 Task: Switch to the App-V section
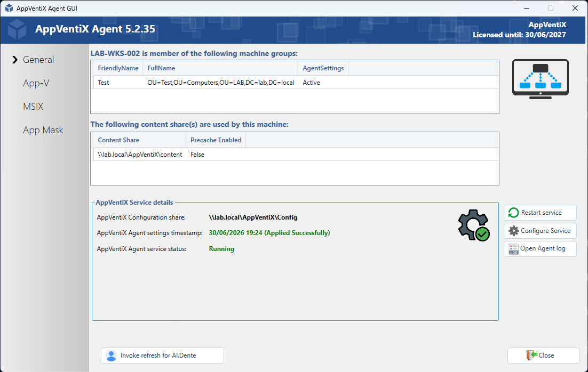tap(36, 83)
